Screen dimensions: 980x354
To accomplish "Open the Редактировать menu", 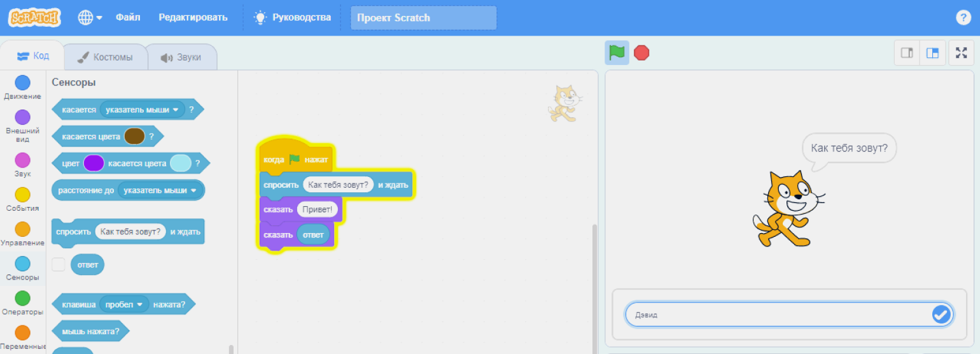I will [x=193, y=17].
